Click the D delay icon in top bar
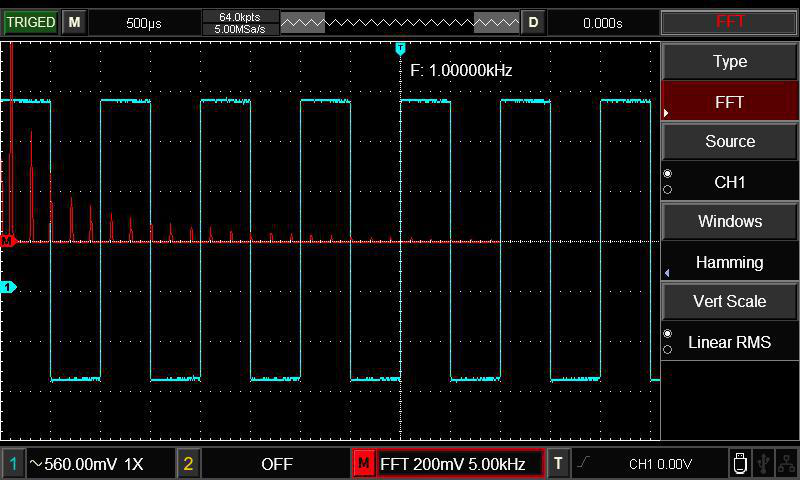Screen dimensions: 800x480 coord(534,22)
